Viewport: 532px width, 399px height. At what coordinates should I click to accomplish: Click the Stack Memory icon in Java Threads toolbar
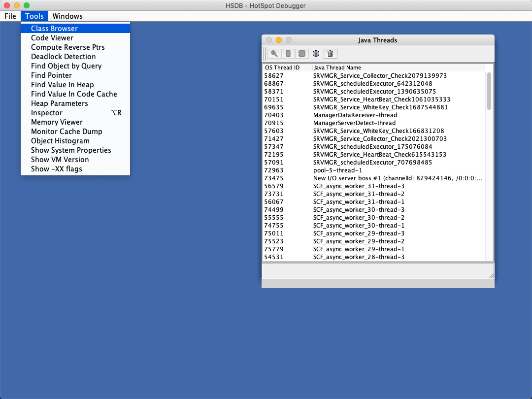click(288, 54)
